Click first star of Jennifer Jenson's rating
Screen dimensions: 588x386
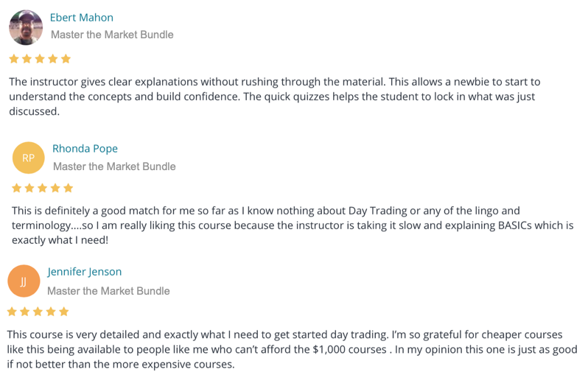[x=12, y=312]
